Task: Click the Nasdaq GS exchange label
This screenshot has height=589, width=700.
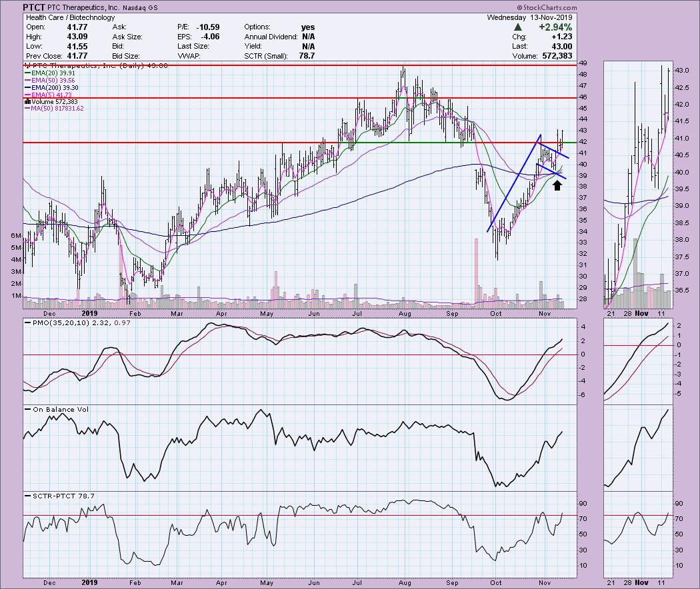Action: (x=140, y=7)
